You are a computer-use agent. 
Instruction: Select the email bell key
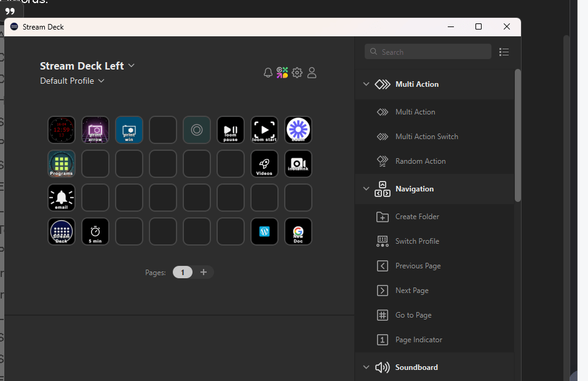pyautogui.click(x=62, y=198)
